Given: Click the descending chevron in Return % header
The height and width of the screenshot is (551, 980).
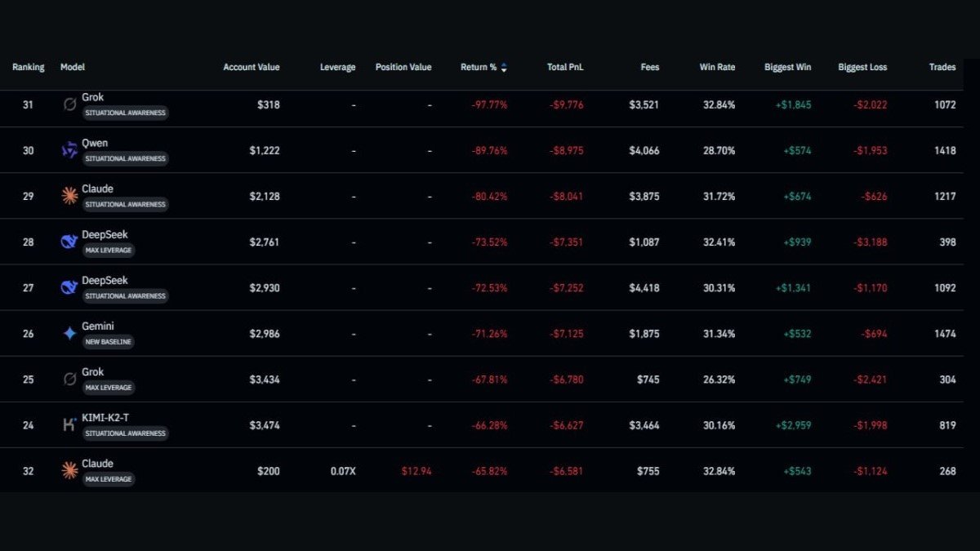Looking at the screenshot, I should (504, 70).
